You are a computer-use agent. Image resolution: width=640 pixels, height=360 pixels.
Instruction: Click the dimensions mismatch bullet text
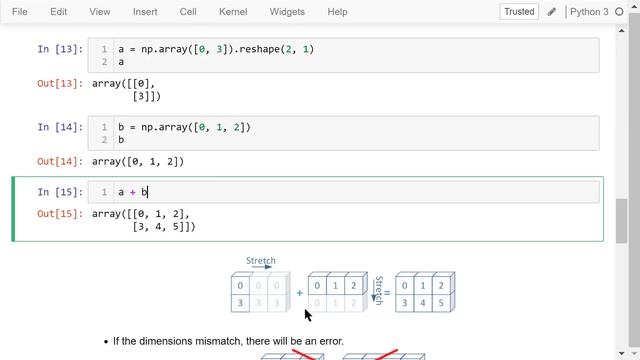coord(228,341)
